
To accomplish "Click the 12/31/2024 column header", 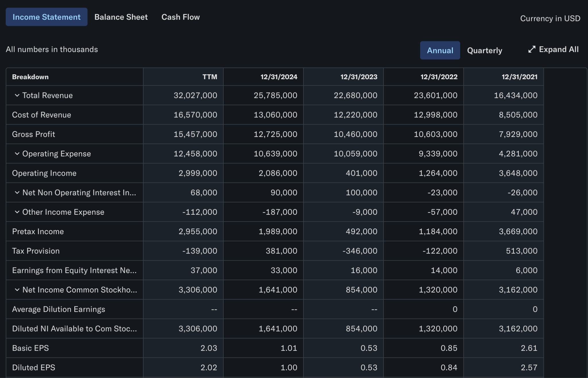I will pyautogui.click(x=279, y=77).
